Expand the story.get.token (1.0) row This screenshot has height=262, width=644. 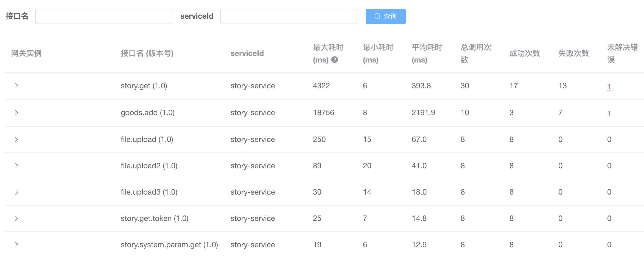[16, 218]
